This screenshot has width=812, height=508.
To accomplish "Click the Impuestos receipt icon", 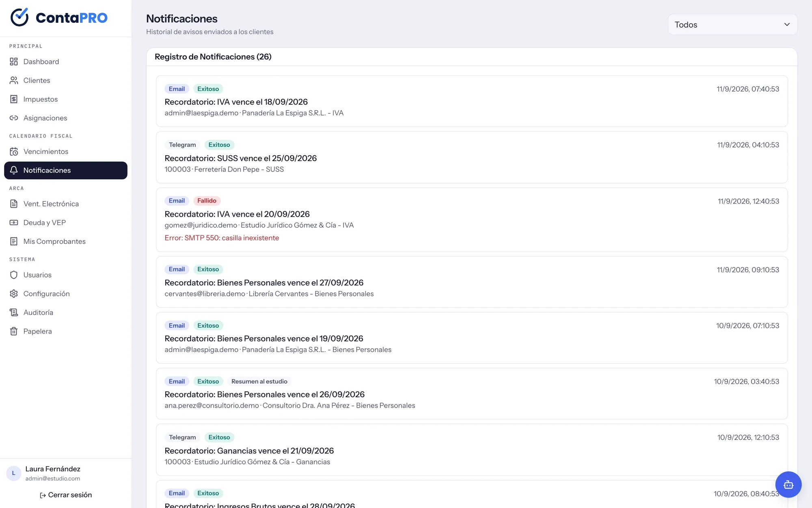I will 14,99.
